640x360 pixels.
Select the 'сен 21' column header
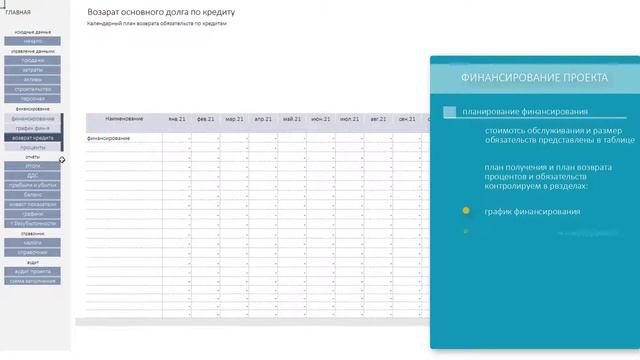(407, 119)
